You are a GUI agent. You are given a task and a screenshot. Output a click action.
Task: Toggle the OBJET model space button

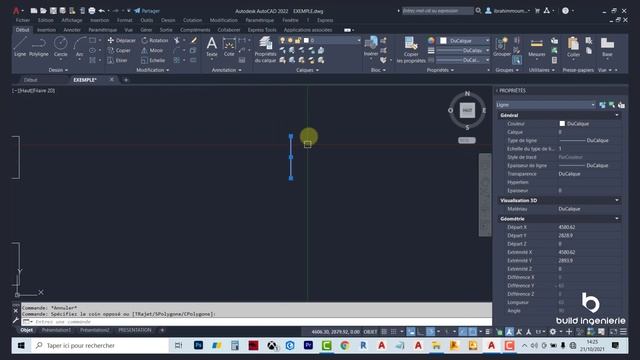point(370,331)
